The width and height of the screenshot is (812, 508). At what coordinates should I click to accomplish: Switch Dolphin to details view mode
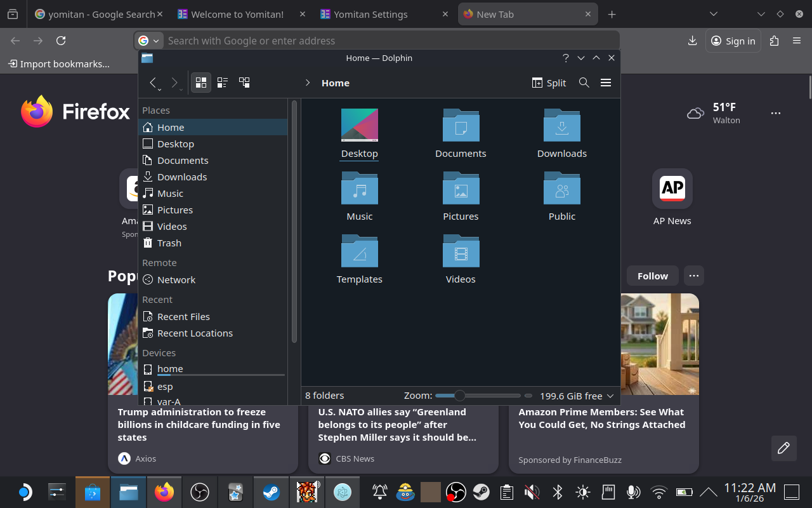tap(222, 82)
